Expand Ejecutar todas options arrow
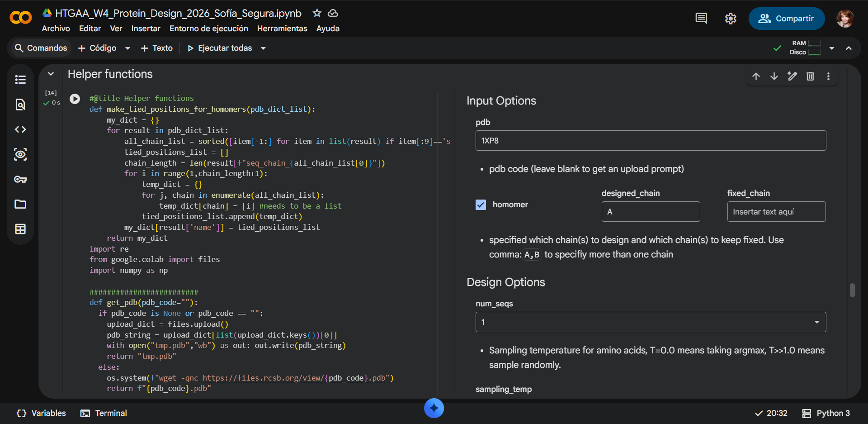 pyautogui.click(x=263, y=48)
